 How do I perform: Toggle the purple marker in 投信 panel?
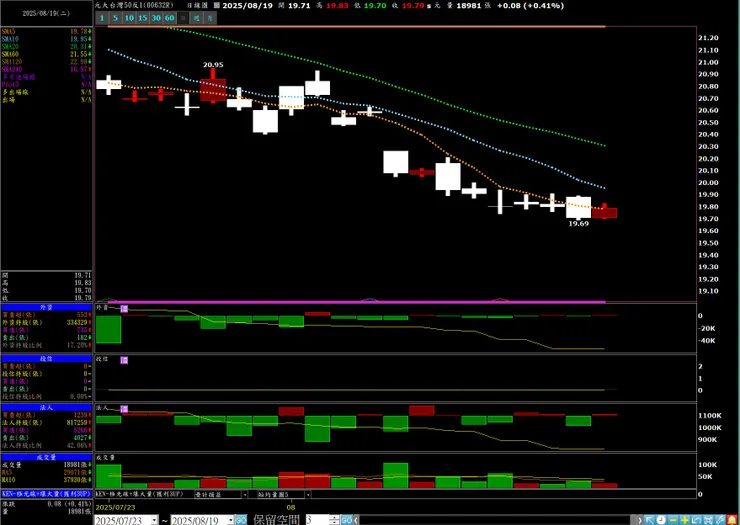pyautogui.click(x=124, y=360)
